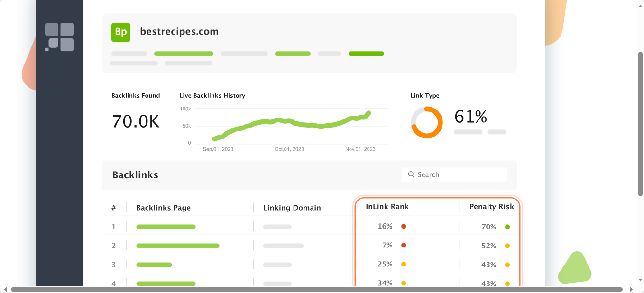Click the Backlinks section heading

pos(135,175)
